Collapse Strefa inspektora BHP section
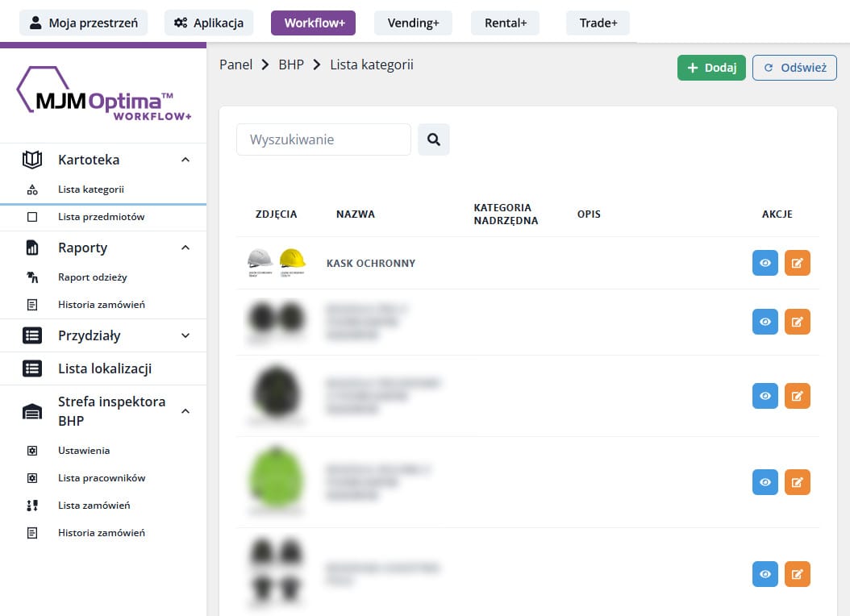 coord(185,411)
